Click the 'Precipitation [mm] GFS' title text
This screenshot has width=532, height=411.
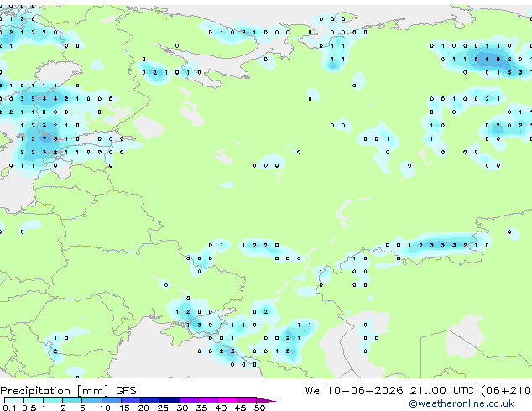point(68,391)
